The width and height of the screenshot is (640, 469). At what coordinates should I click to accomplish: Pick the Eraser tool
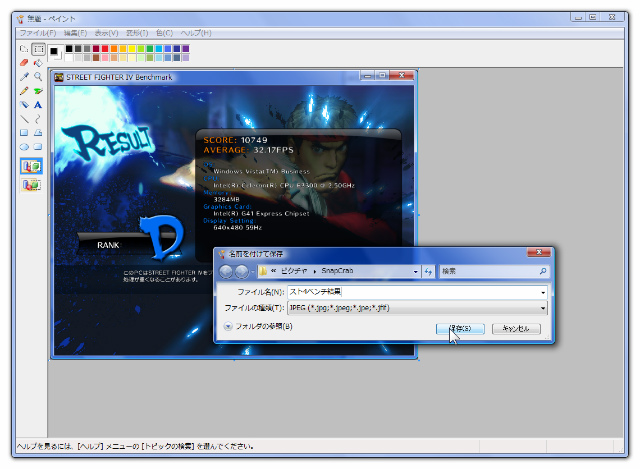tap(24, 63)
